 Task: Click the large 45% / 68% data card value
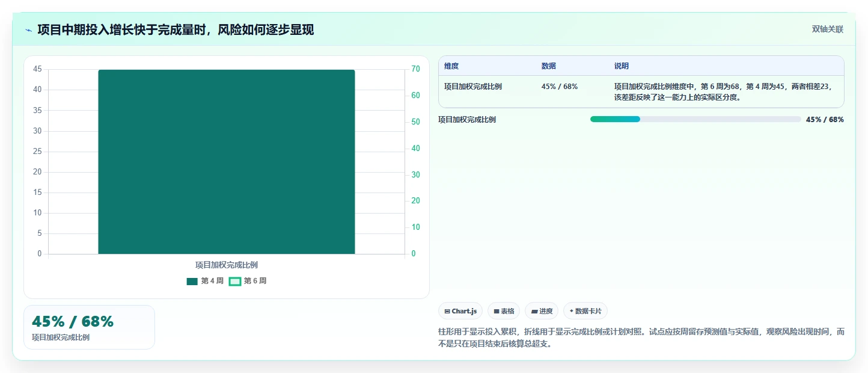[x=73, y=322]
